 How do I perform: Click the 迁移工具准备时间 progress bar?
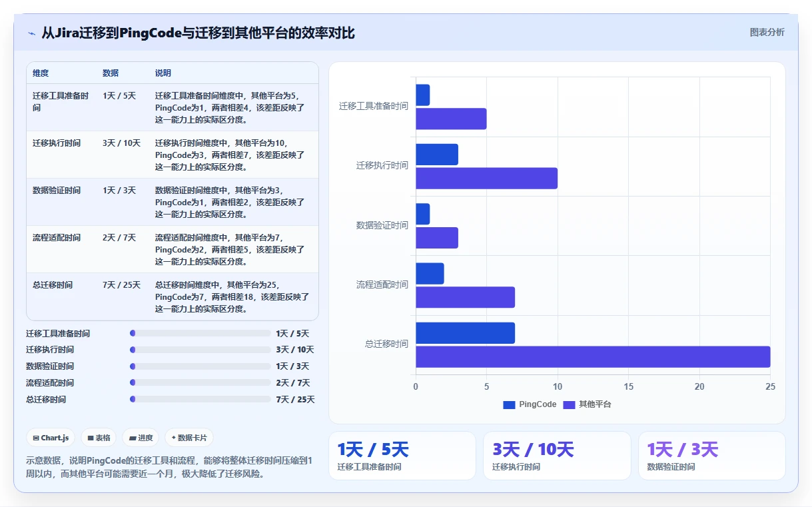click(201, 333)
